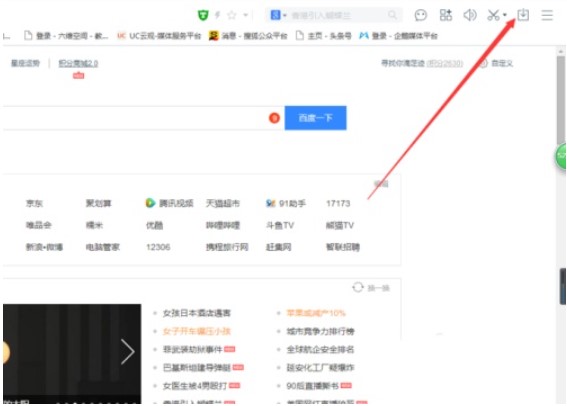This screenshot has height=406, width=567.
Task: Open the 天猫超市 site link
Action: tap(223, 204)
